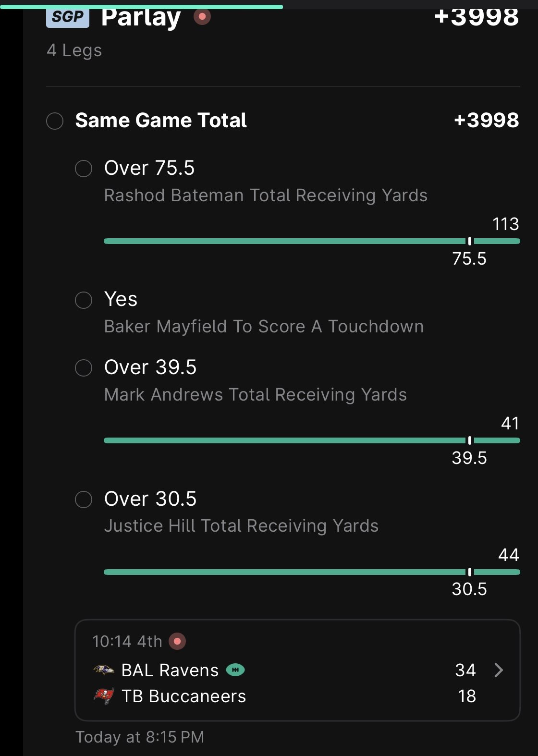Select the Over 39.5 Andrews leg circle
The height and width of the screenshot is (756, 538).
pyautogui.click(x=84, y=368)
